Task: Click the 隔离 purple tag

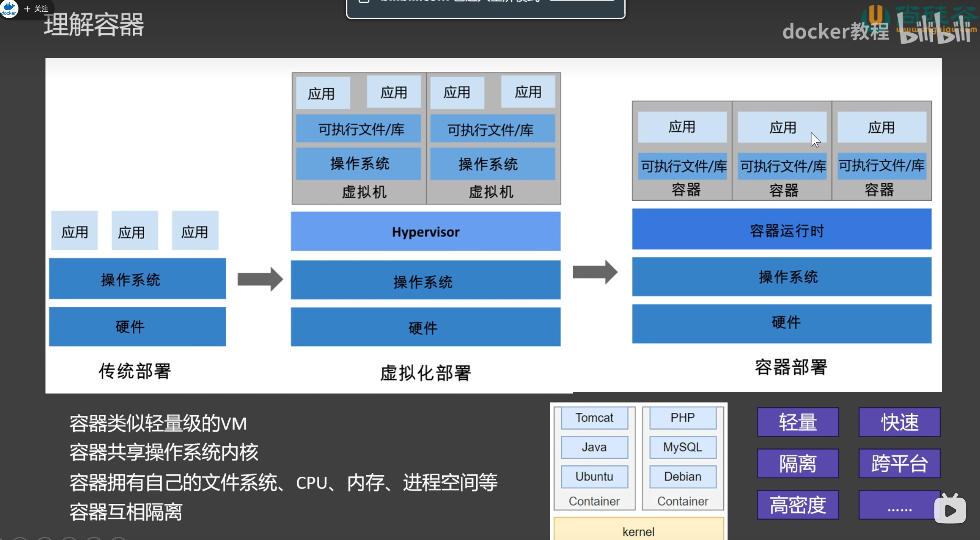Action: [798, 463]
